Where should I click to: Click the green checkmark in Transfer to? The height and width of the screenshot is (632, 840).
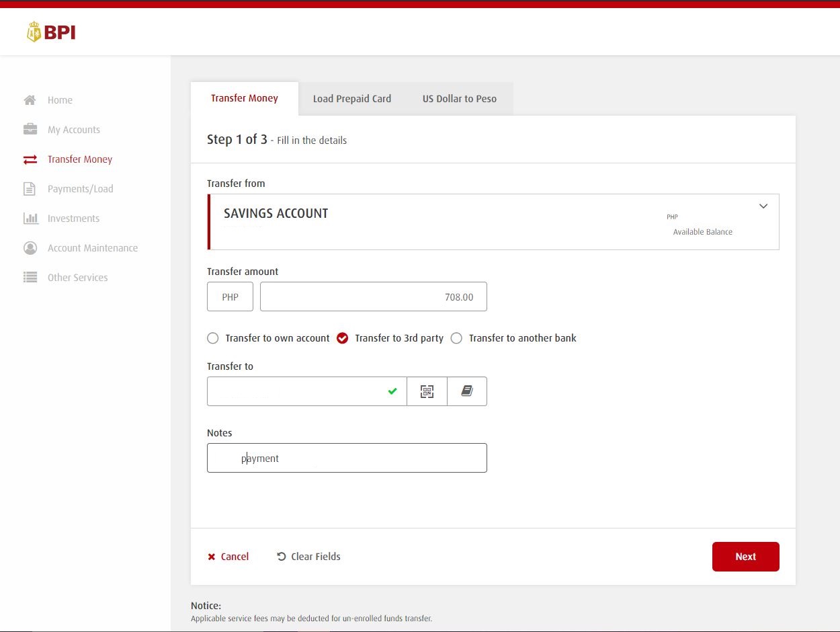point(392,391)
